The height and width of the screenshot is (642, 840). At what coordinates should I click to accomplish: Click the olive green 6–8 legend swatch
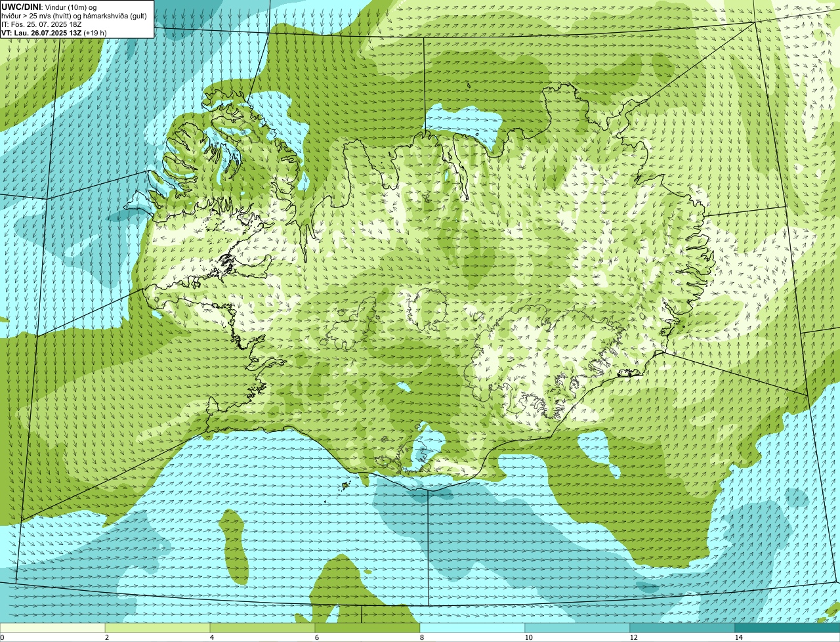click(367, 628)
